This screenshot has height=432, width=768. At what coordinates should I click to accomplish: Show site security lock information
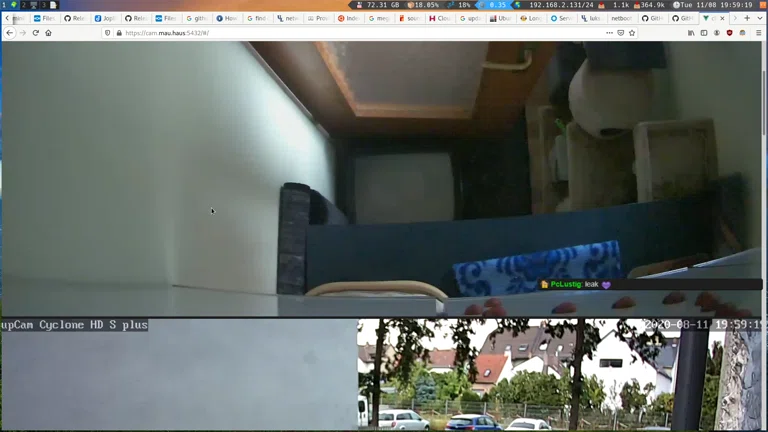[119, 33]
